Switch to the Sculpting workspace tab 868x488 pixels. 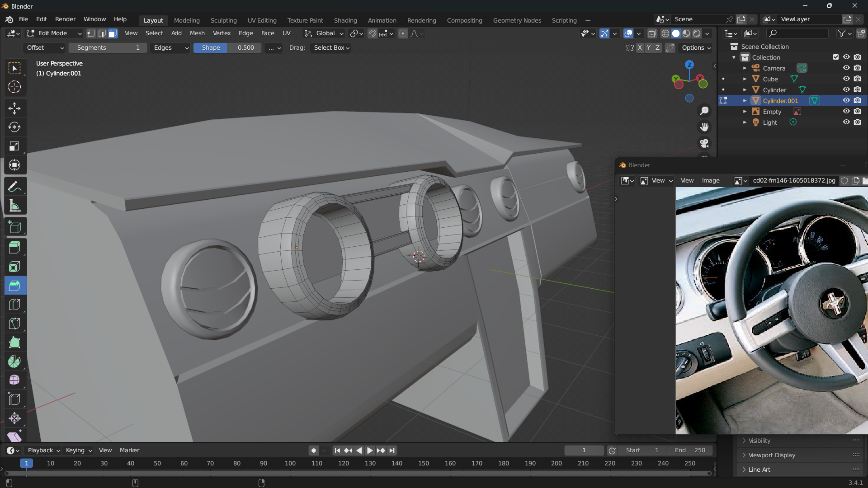pyautogui.click(x=223, y=20)
